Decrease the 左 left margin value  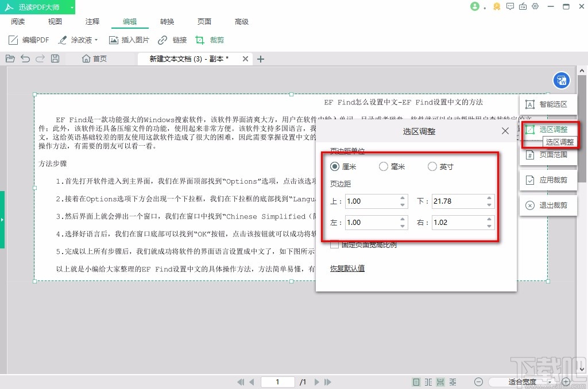pos(403,226)
